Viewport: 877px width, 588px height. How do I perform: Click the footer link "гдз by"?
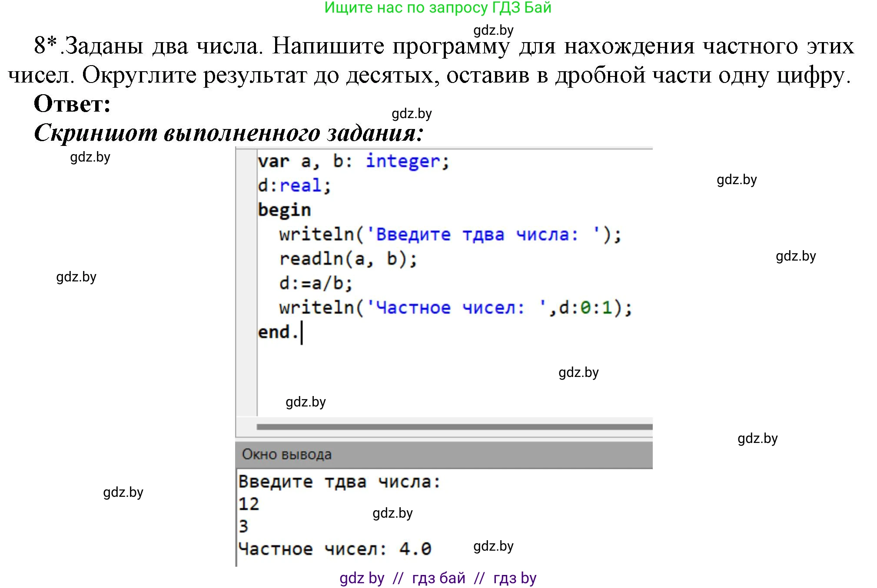pyautogui.click(x=515, y=578)
